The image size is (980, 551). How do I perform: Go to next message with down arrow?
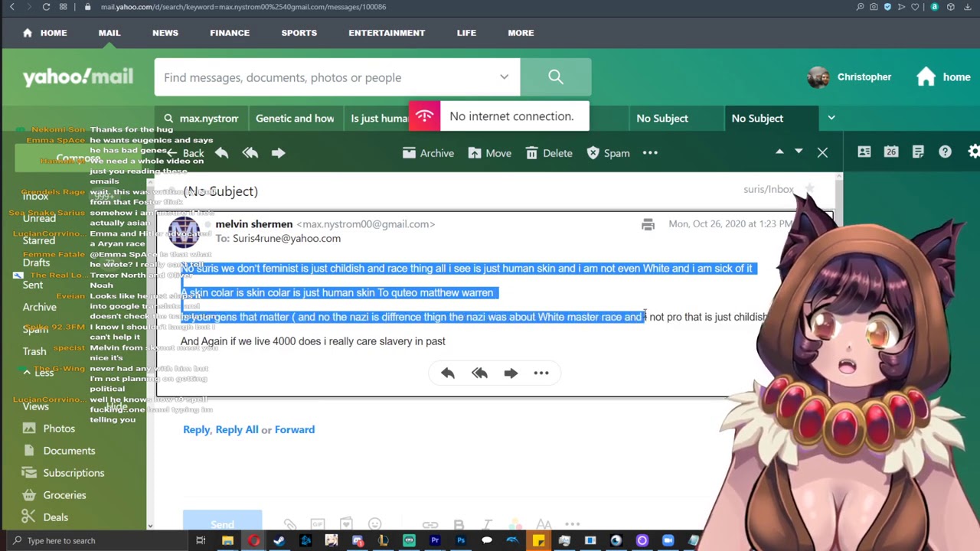(799, 152)
